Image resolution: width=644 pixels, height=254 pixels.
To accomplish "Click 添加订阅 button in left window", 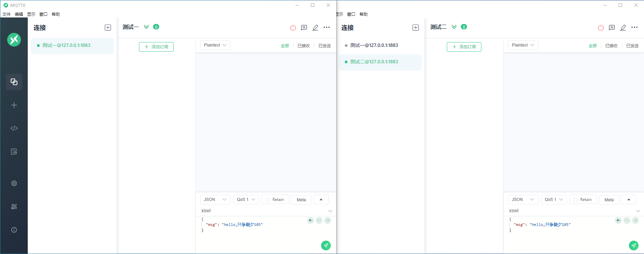I will (156, 47).
